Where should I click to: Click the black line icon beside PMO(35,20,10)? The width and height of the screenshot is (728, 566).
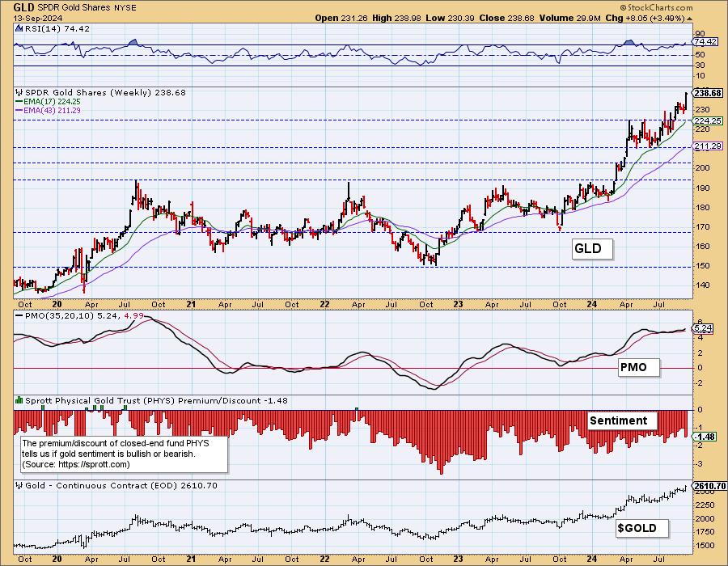19,315
